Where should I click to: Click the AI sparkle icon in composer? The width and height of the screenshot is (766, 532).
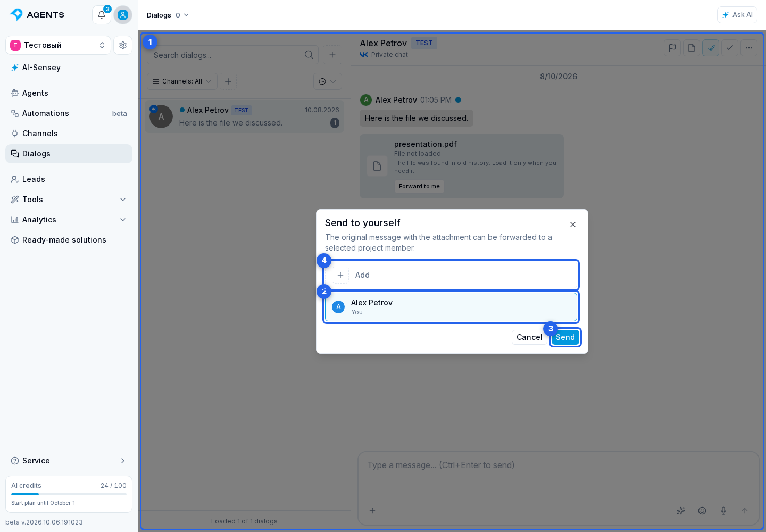point(681,511)
